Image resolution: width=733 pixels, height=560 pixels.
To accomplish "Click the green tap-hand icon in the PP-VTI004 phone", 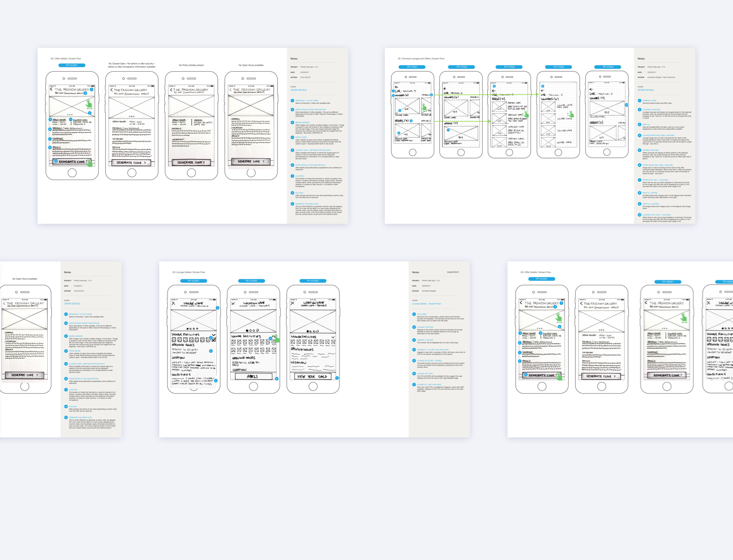I will [571, 115].
